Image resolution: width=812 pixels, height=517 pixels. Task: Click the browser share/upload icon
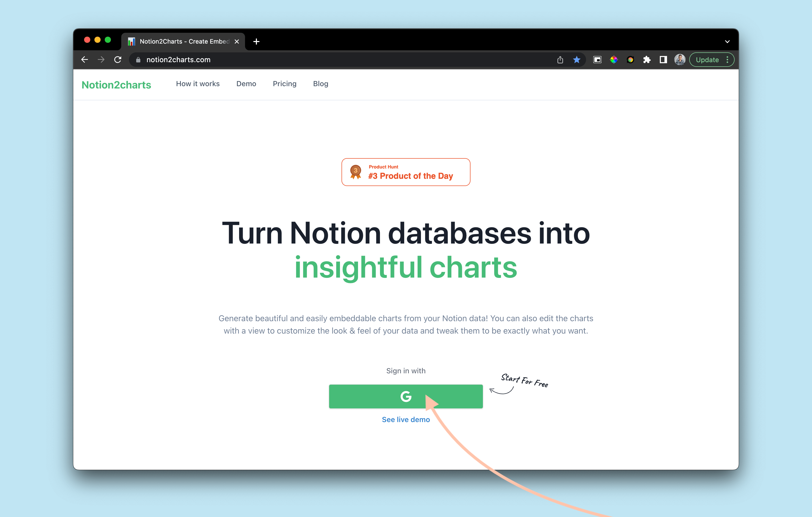561,60
